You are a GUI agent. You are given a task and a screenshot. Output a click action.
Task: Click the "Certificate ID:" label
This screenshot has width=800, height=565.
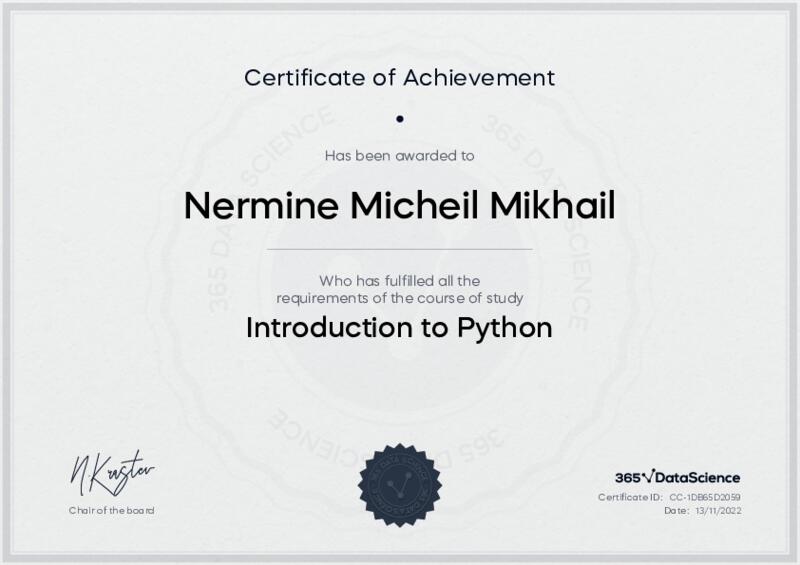point(630,497)
